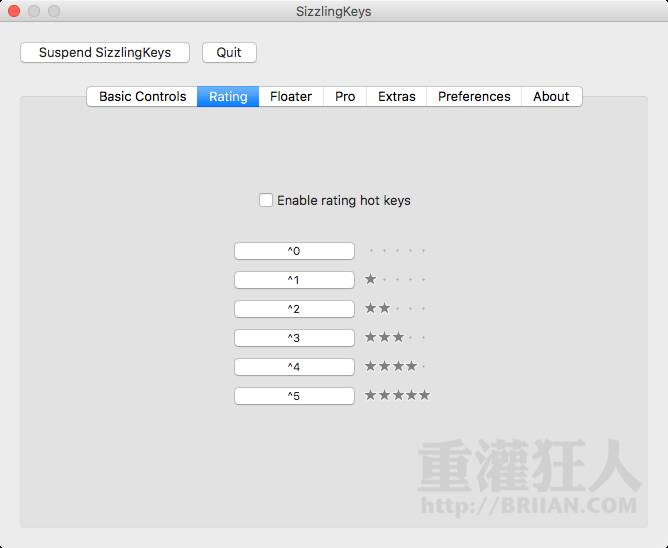Open the Preferences tab

click(474, 96)
